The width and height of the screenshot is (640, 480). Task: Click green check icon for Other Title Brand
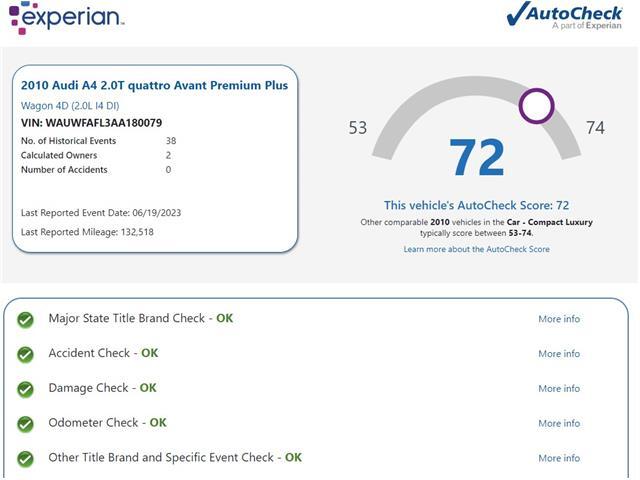coord(26,460)
